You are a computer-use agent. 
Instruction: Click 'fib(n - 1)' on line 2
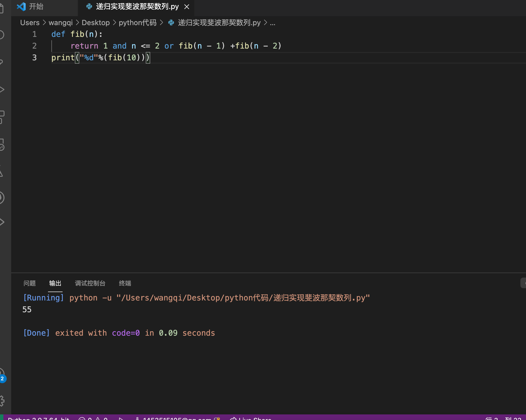(x=202, y=46)
